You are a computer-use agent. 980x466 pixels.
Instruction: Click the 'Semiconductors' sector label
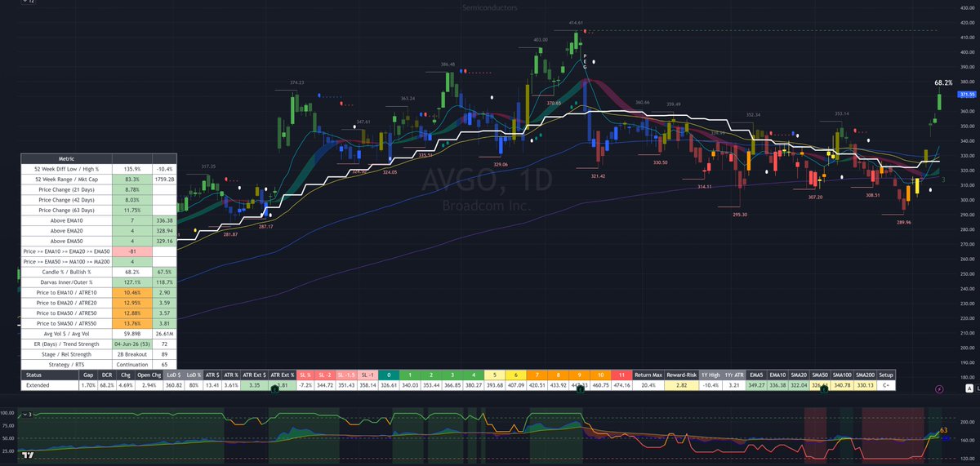488,7
